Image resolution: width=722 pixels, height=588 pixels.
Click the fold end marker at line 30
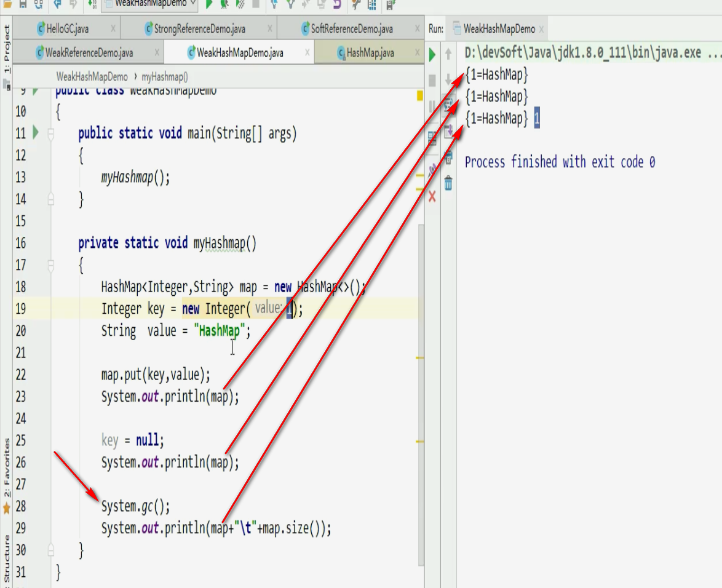pyautogui.click(x=51, y=550)
